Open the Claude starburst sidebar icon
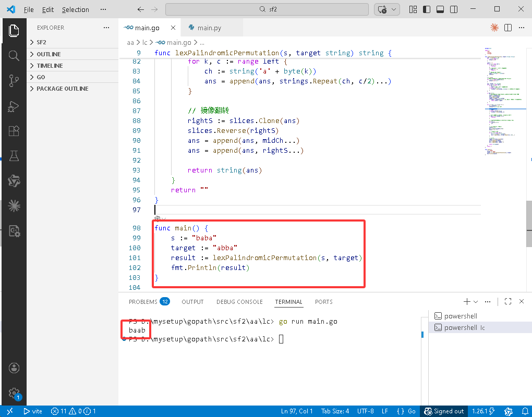The height and width of the screenshot is (417, 532). [14, 206]
